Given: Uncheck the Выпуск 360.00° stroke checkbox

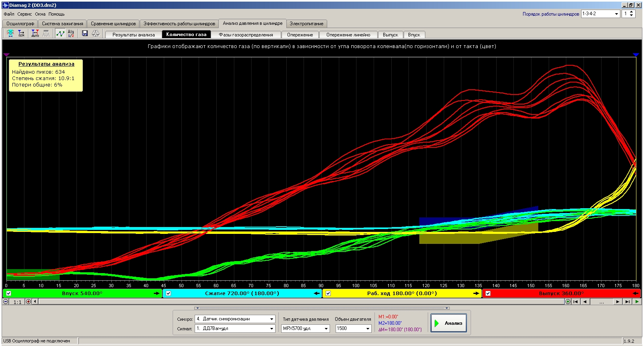Looking at the screenshot, I should click(x=488, y=294).
